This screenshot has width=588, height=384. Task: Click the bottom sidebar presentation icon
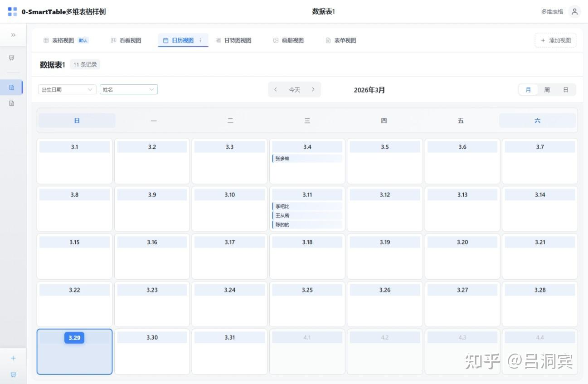(x=13, y=374)
